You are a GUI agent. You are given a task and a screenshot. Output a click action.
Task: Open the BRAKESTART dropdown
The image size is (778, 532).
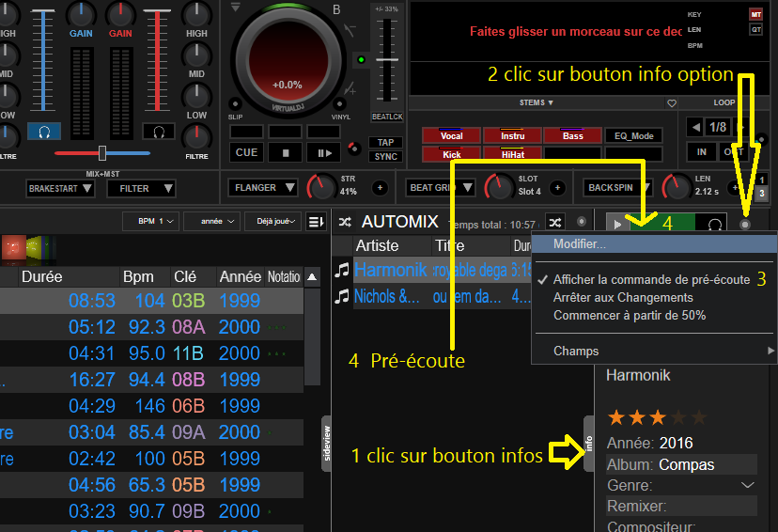pyautogui.click(x=60, y=189)
